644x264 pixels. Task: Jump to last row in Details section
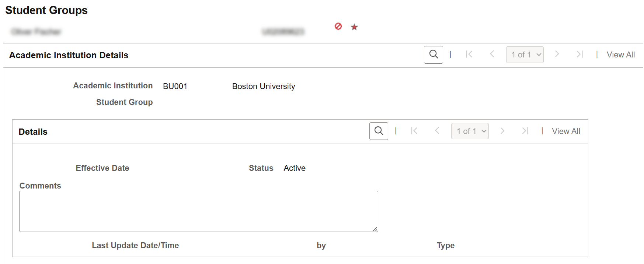pyautogui.click(x=525, y=131)
